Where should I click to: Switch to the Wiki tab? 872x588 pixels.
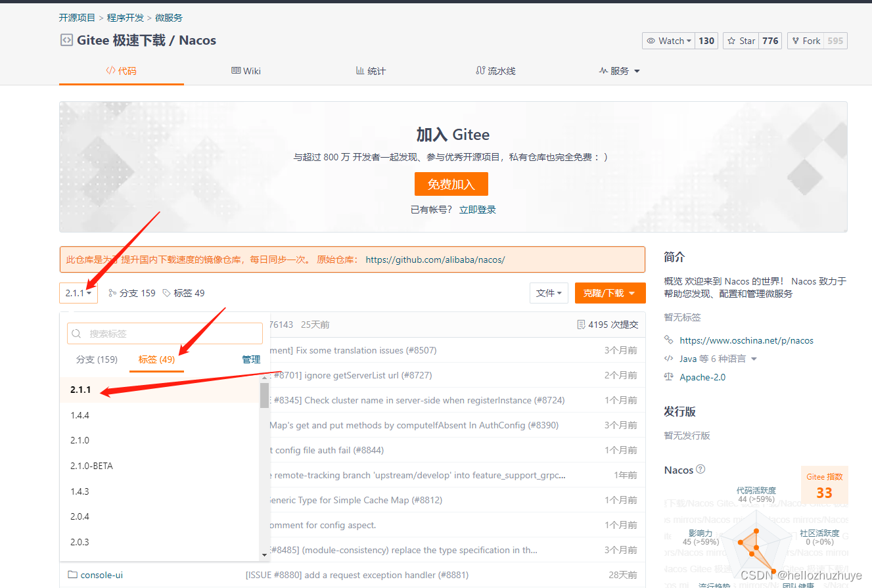[x=246, y=70]
